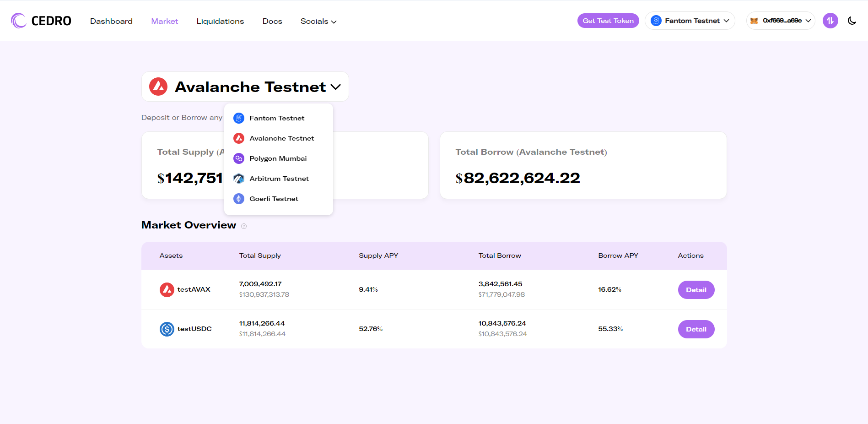Choose Arbitrum Testnet from the list

279,179
